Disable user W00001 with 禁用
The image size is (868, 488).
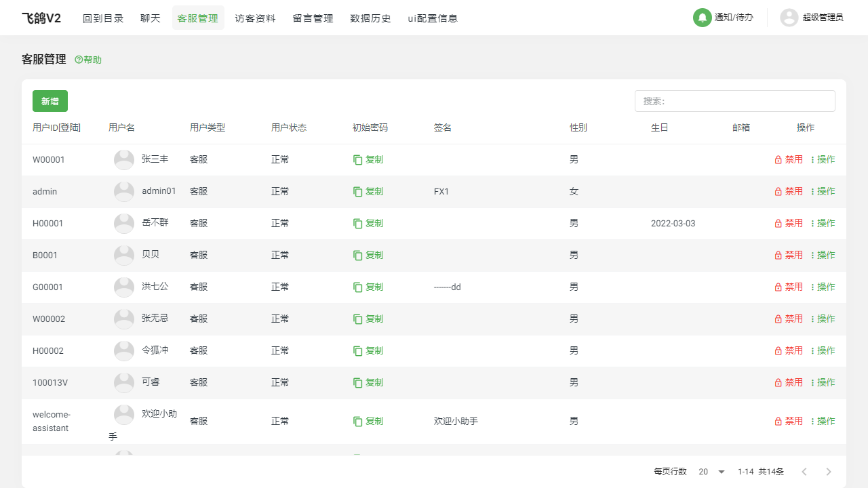789,160
